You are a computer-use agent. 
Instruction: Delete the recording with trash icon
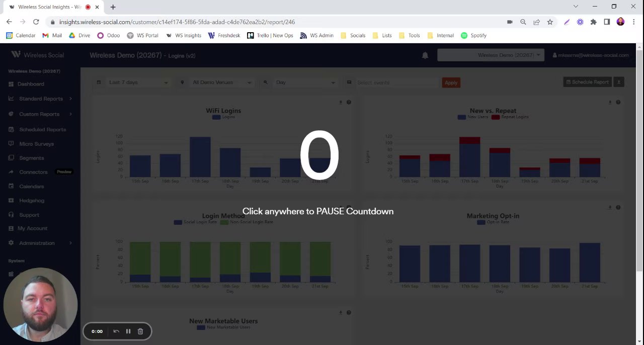tap(140, 331)
